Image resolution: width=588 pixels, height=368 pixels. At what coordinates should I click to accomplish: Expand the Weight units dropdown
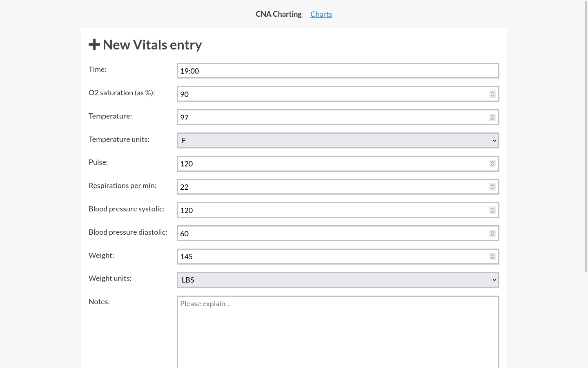click(x=338, y=280)
